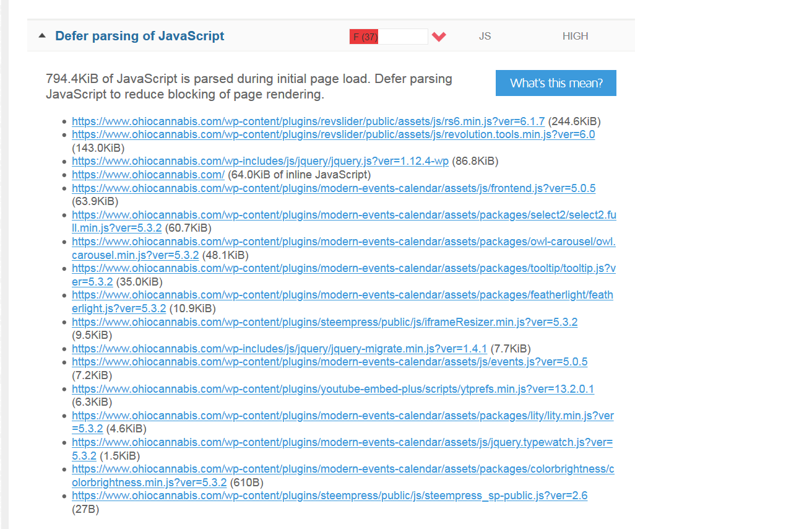
Task: Click the JS type label
Action: point(485,36)
